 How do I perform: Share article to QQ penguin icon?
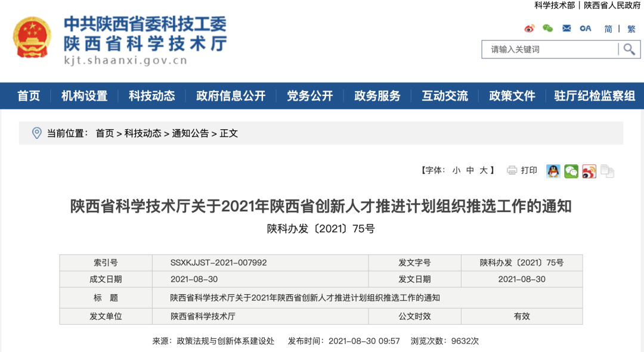[x=553, y=171]
